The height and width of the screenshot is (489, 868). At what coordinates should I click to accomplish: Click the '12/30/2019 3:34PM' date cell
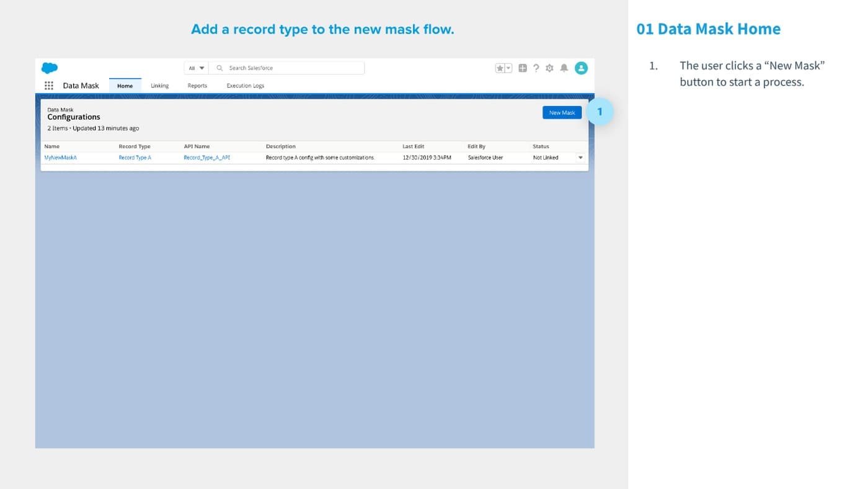coord(427,158)
